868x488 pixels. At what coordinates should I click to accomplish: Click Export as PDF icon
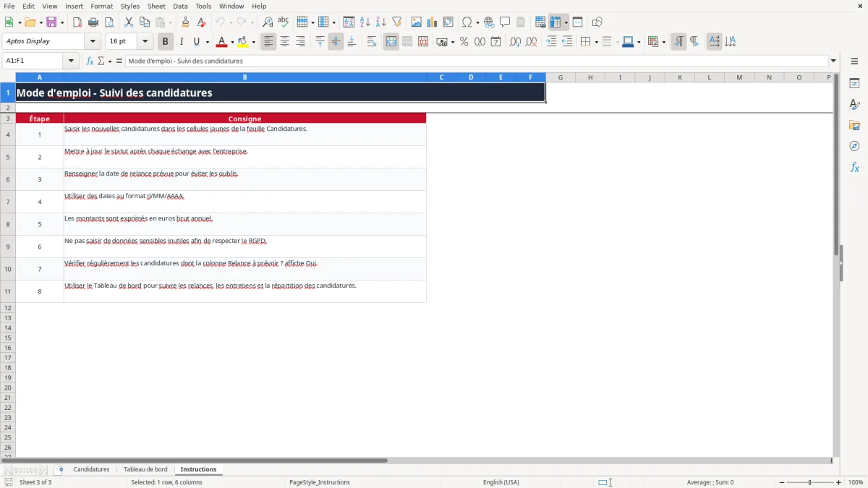(x=77, y=22)
